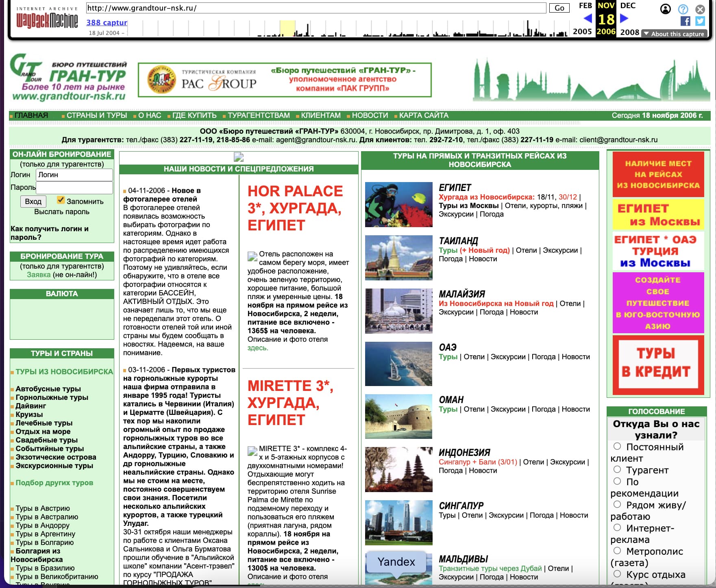
Task: Click the ТУРЫ В КРЕДИТ banner
Action: click(x=658, y=365)
